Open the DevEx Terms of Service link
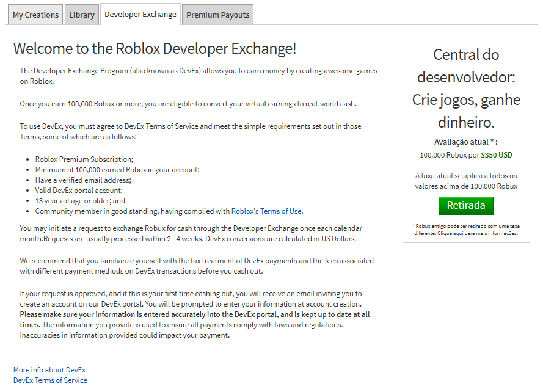543x392 pixels. (x=50, y=380)
